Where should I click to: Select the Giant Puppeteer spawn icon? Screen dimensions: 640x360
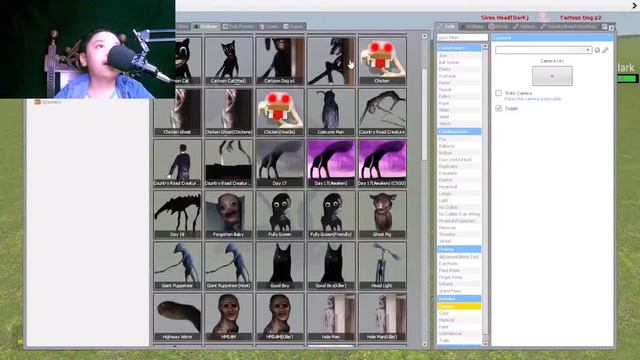click(177, 266)
